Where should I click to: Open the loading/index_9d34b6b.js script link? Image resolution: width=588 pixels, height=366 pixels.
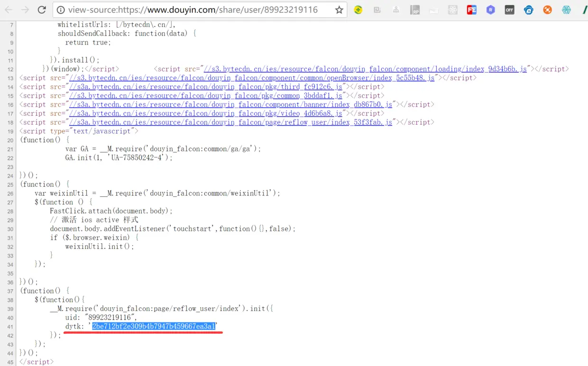pos(365,69)
